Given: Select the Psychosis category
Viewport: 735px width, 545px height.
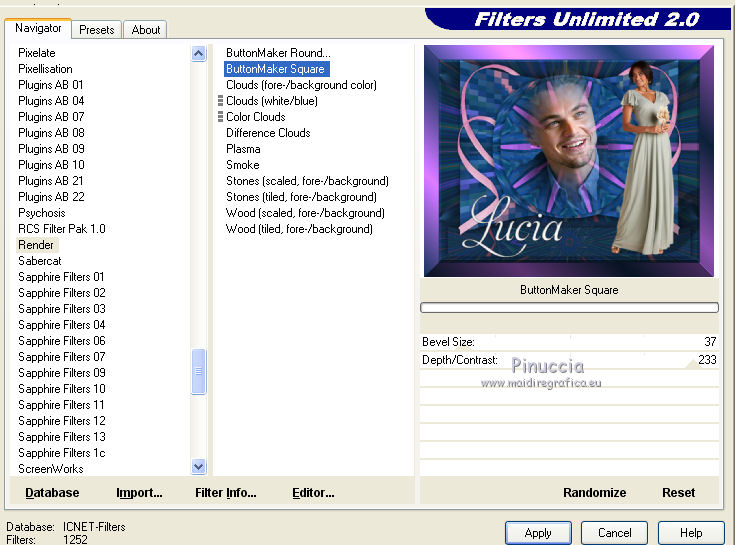Looking at the screenshot, I should (42, 213).
